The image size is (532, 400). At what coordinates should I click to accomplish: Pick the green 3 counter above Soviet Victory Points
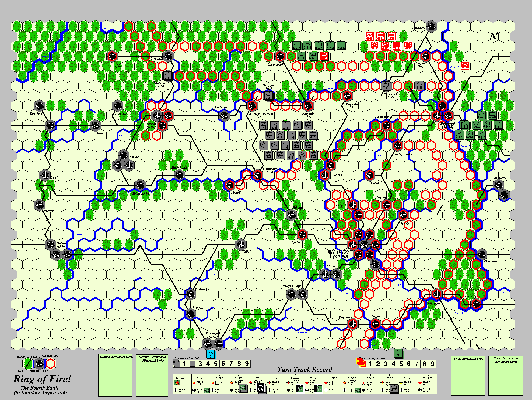pos(398,353)
